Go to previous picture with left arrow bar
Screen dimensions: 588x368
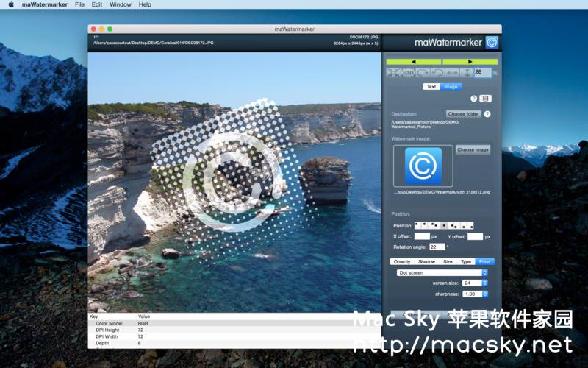[414, 62]
